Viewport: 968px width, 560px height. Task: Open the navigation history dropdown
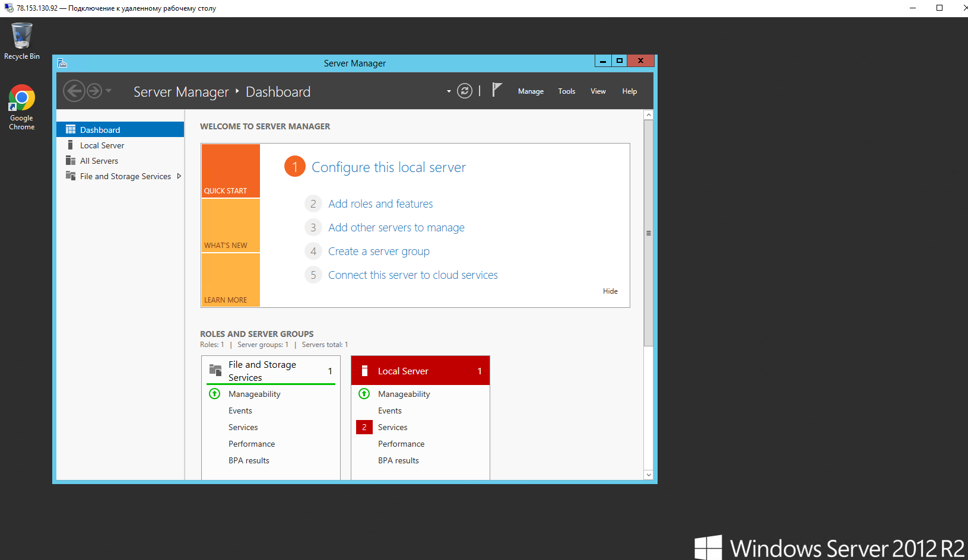pos(109,91)
